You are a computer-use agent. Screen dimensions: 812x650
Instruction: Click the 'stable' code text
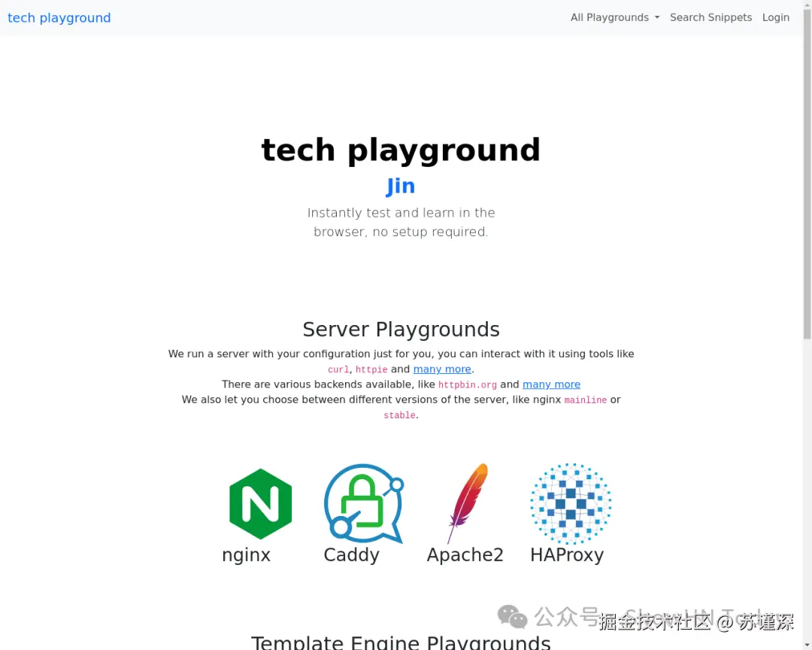point(399,415)
